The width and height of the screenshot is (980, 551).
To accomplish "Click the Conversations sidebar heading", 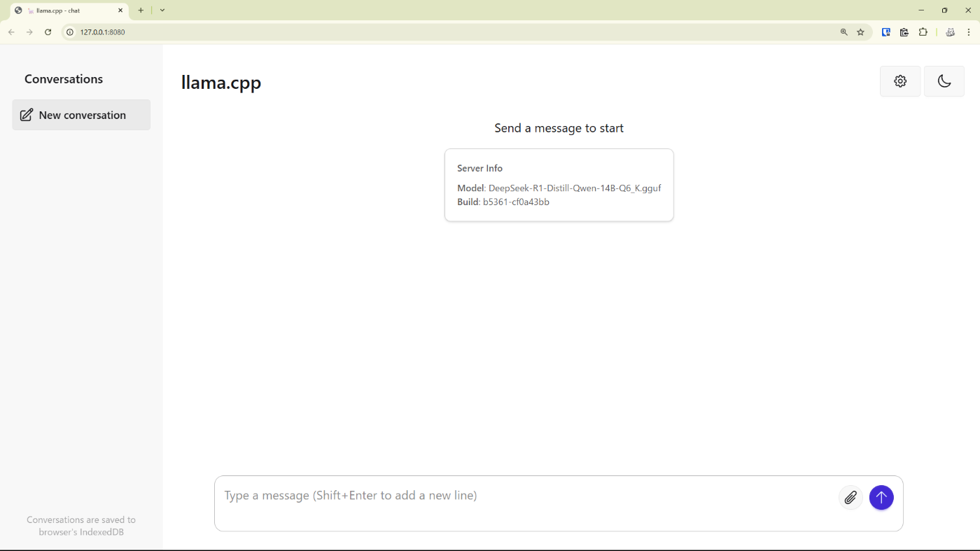I will (x=64, y=79).
